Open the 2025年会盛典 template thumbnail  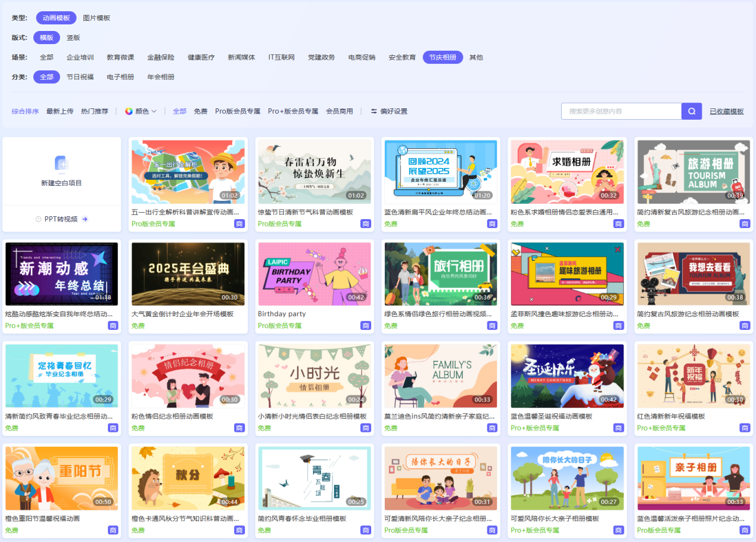point(188,273)
